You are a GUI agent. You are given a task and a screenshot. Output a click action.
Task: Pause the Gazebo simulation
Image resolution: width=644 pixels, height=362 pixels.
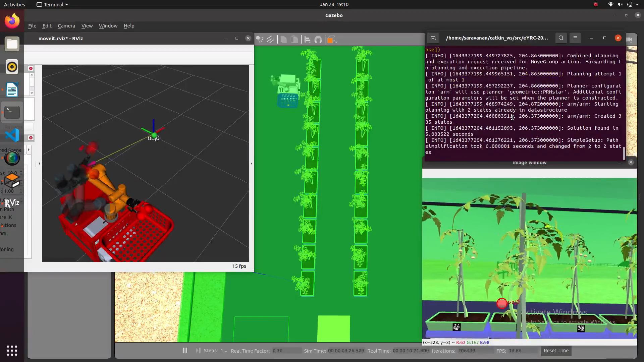[185, 351]
